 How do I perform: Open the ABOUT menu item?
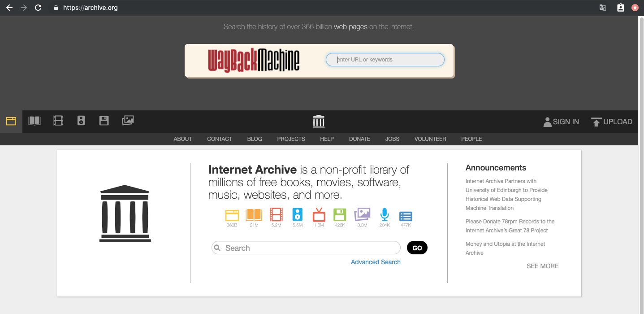(x=183, y=139)
